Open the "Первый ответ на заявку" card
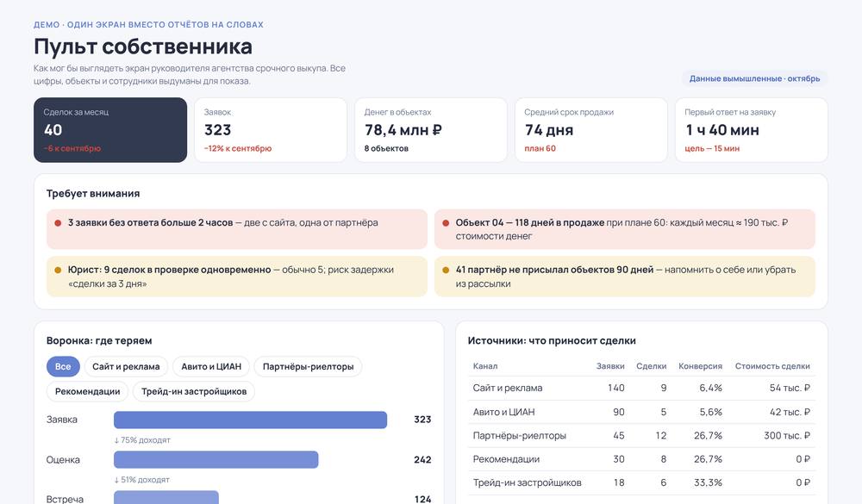 pyautogui.click(x=752, y=130)
